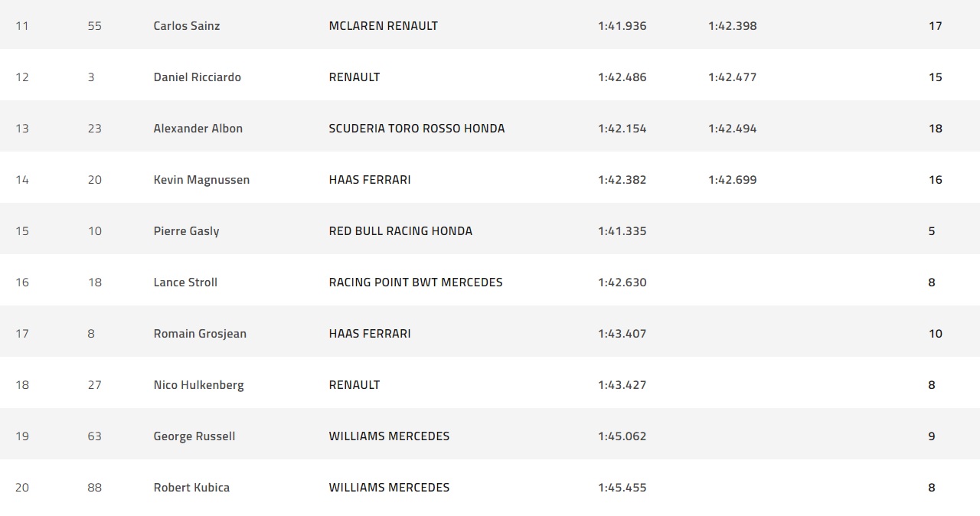The image size is (980, 516).
Task: Select Pierre Gasly's name
Action: pos(186,231)
